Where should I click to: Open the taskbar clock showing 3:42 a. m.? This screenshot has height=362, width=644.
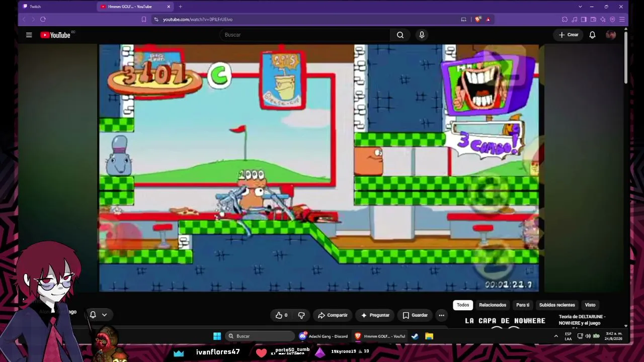tap(614, 336)
